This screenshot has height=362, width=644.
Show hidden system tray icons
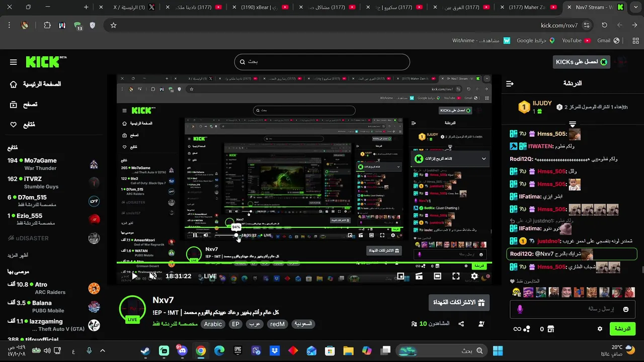pos(103,350)
